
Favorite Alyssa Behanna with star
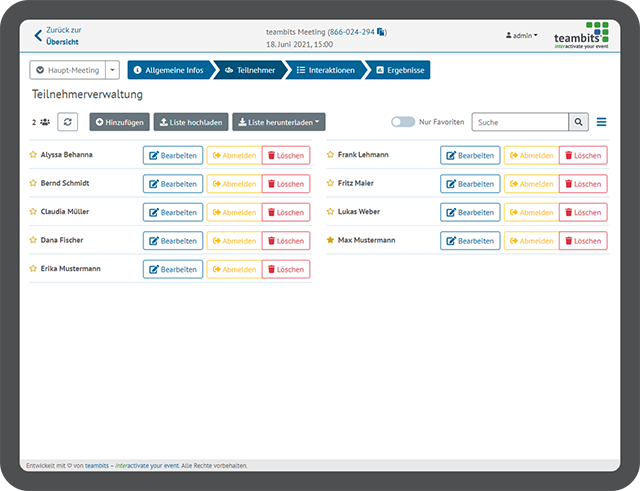point(33,155)
